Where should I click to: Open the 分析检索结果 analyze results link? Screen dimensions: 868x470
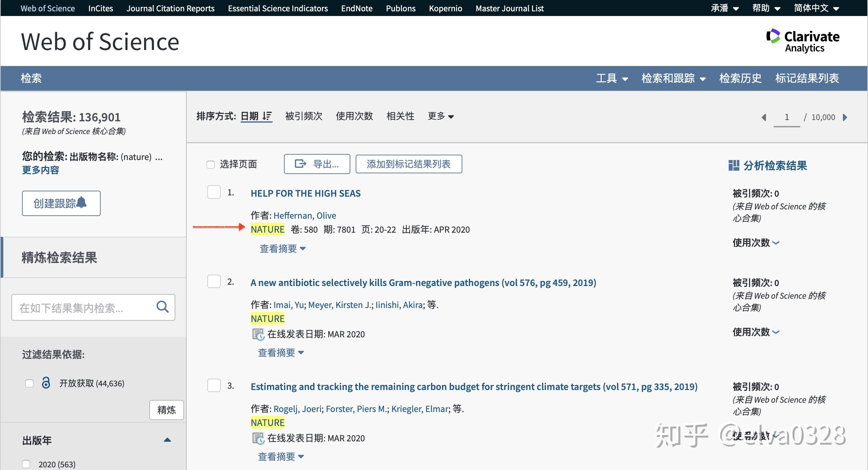775,165
